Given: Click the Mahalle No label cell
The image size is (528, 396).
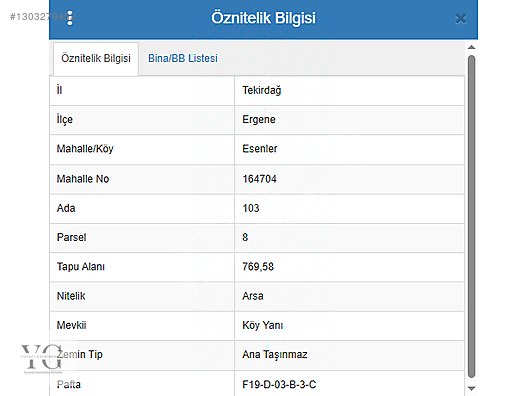Looking at the screenshot, I should pyautogui.click(x=142, y=179).
